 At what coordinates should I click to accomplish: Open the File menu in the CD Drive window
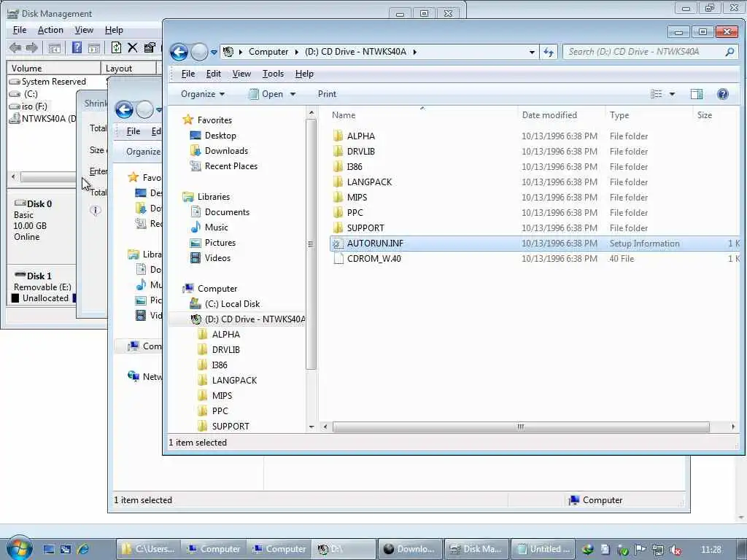pyautogui.click(x=188, y=74)
